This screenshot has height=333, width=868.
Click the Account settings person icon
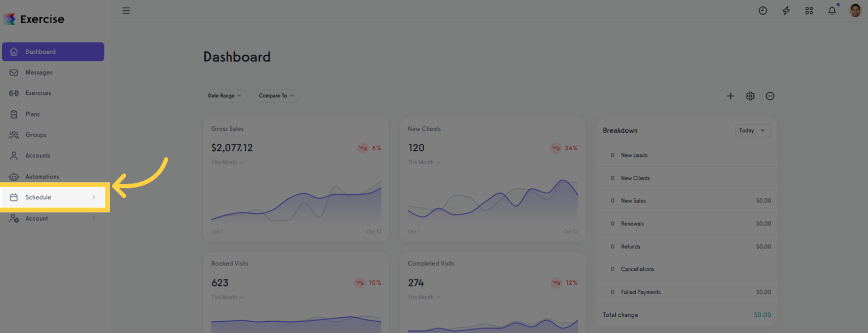coord(14,218)
